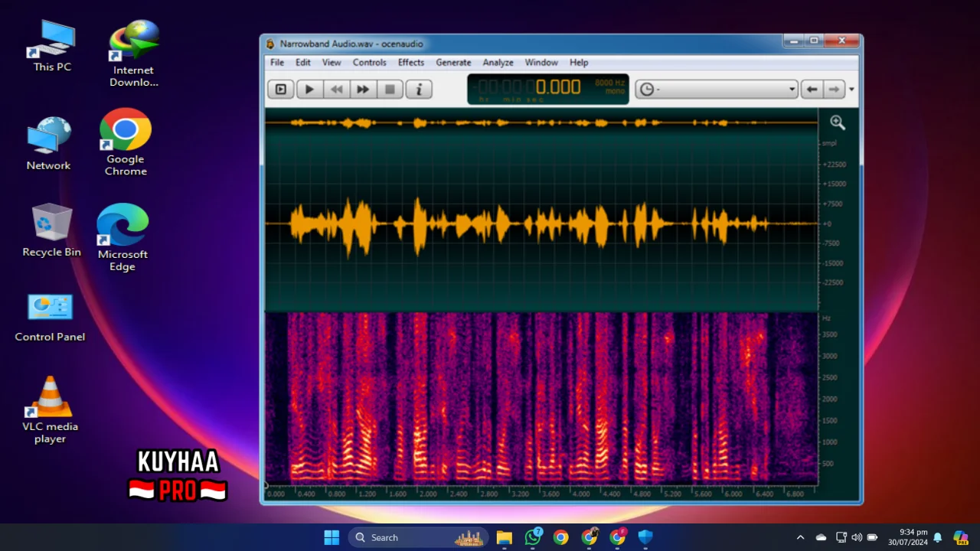
Task: Select the Control Panel desktop icon
Action: coord(50,317)
